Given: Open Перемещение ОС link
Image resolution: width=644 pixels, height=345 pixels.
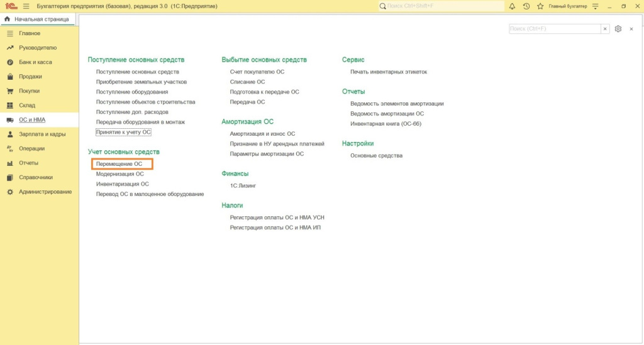Looking at the screenshot, I should [119, 164].
